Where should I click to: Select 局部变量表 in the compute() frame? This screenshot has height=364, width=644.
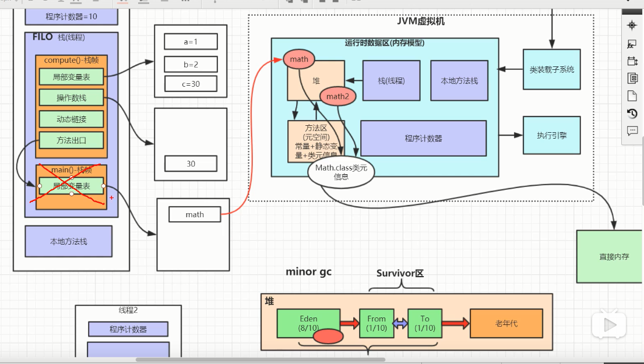(72, 77)
